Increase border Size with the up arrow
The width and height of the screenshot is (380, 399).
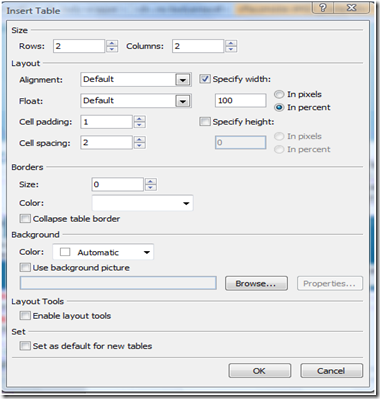151,181
